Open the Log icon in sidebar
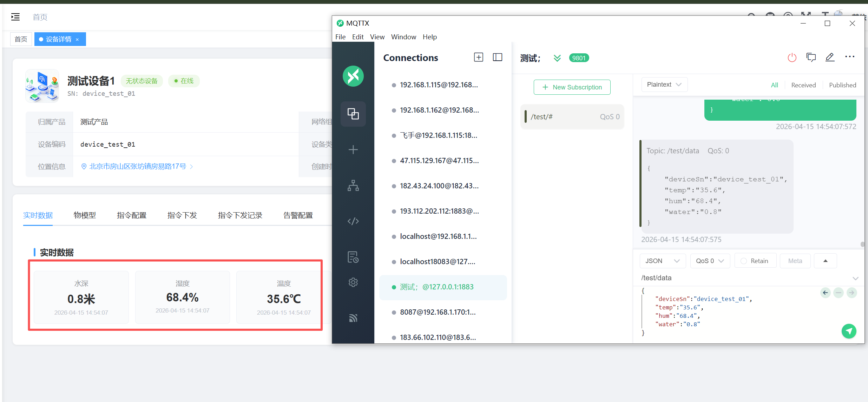This screenshot has height=402, width=868. [353, 257]
